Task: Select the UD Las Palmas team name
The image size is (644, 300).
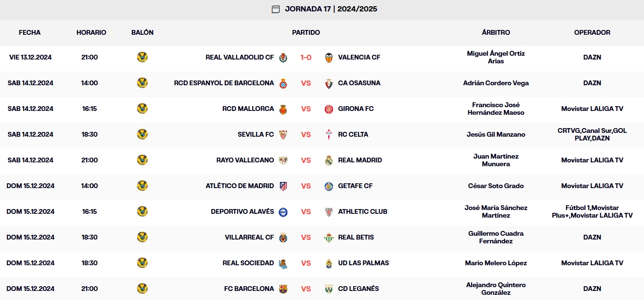Action: click(363, 263)
